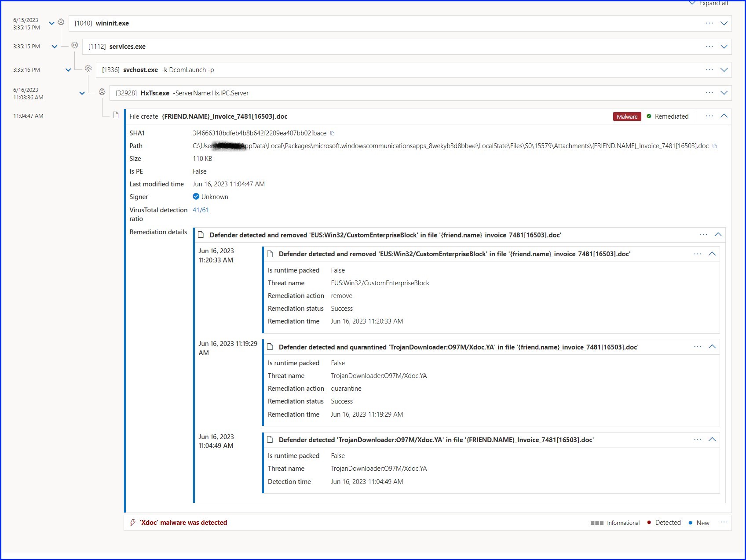Image resolution: width=746 pixels, height=560 pixels.
Task: Click the gear icon next to HxTsr.exe
Action: (102, 92)
